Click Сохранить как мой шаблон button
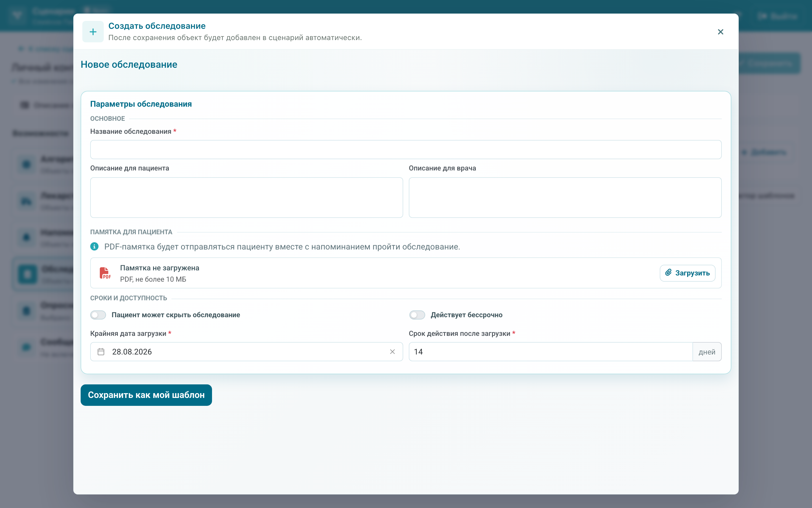 click(x=146, y=395)
